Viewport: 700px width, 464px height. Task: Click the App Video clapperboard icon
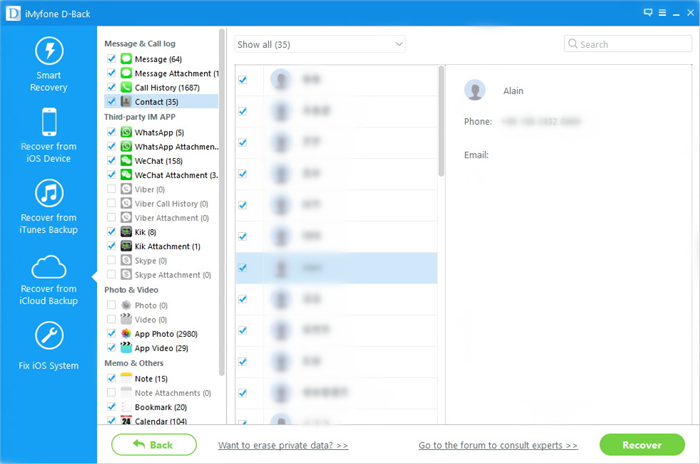(126, 348)
